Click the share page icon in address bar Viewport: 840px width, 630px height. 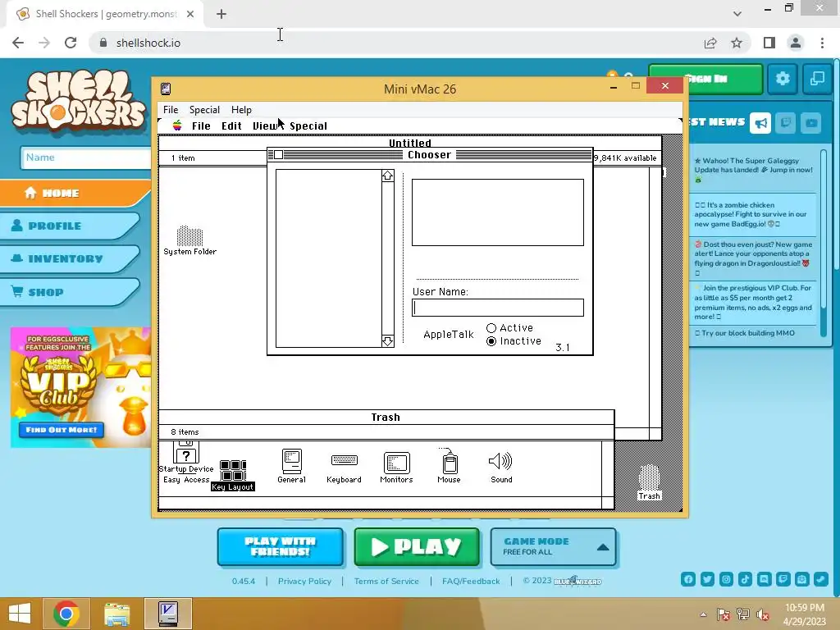[710, 43]
